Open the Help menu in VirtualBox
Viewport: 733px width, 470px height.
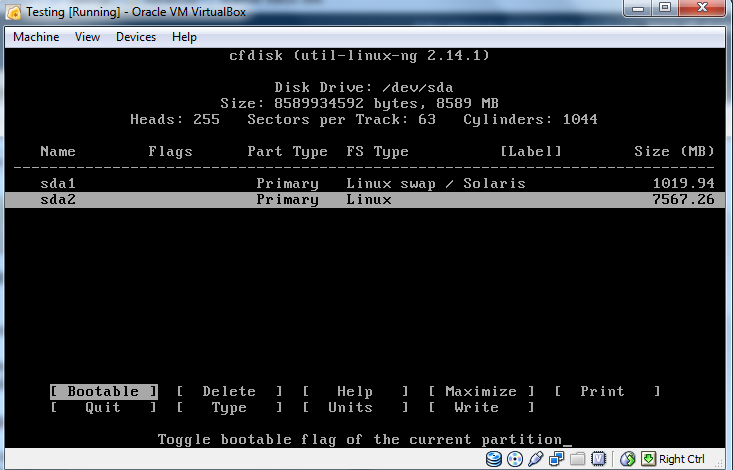coord(184,37)
